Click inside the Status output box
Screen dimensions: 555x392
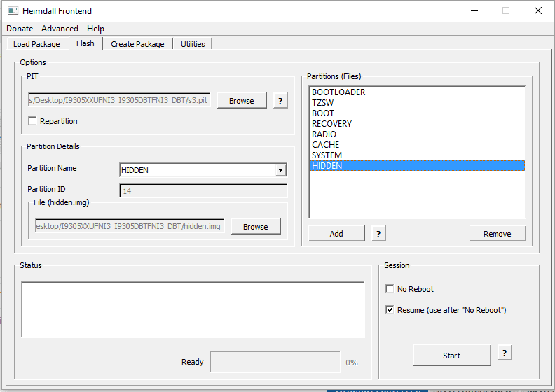tap(193, 309)
